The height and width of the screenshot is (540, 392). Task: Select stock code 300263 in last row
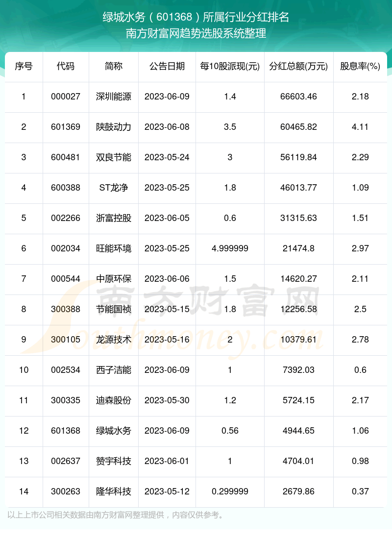point(66,491)
